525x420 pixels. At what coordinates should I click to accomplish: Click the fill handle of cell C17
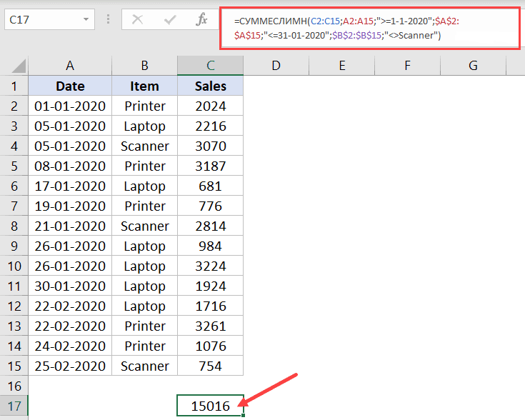coord(243,416)
